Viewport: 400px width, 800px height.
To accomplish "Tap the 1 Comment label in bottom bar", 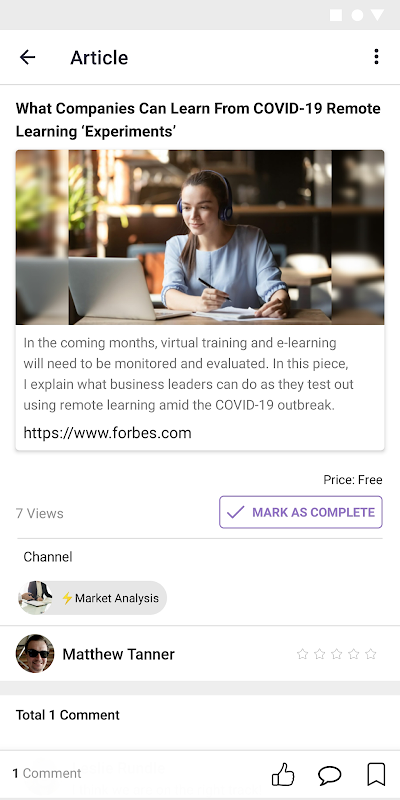I will (47, 773).
